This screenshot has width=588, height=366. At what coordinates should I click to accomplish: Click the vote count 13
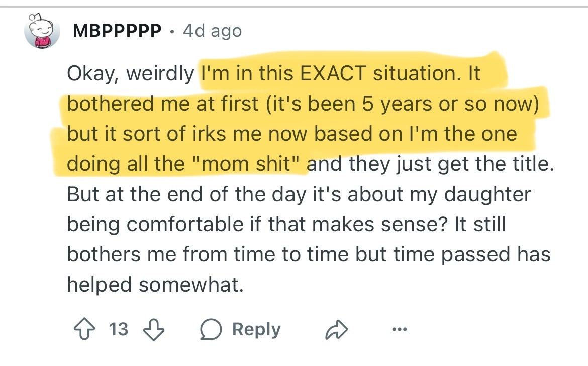pos(119,330)
